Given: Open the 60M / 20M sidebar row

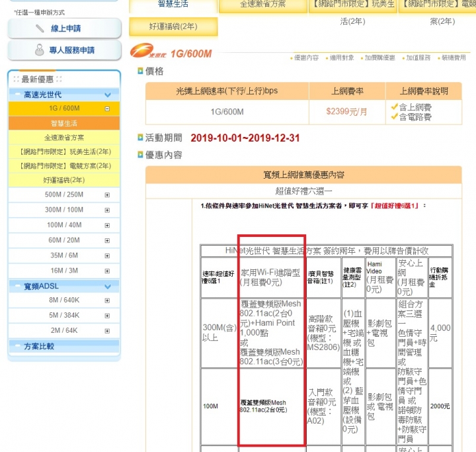Looking at the screenshot, I should pos(64,240).
